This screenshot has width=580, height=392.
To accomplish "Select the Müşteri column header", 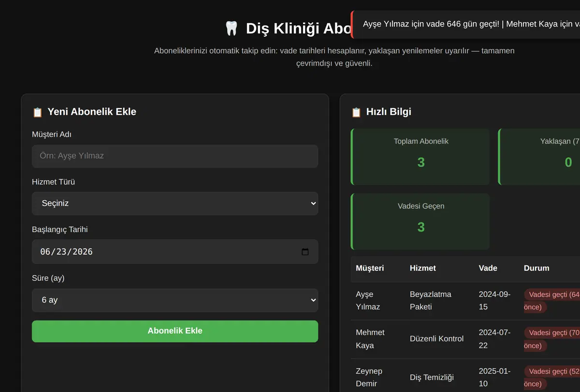I will (370, 268).
